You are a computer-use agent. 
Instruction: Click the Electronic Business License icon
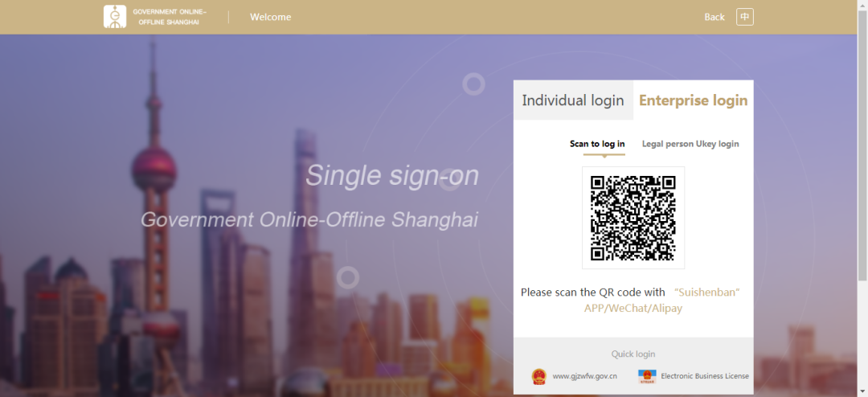tap(645, 377)
